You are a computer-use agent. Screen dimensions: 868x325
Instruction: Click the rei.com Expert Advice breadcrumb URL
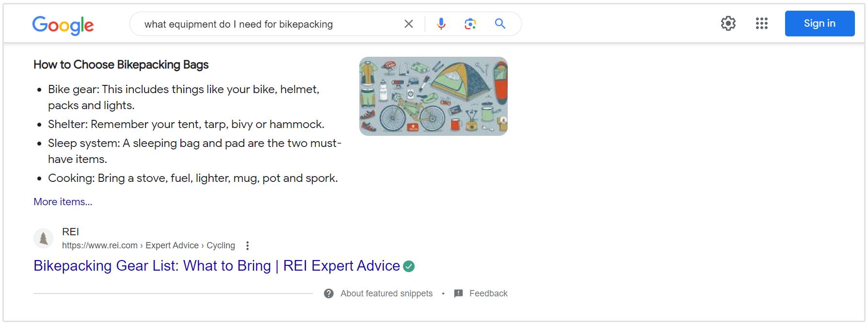(148, 245)
